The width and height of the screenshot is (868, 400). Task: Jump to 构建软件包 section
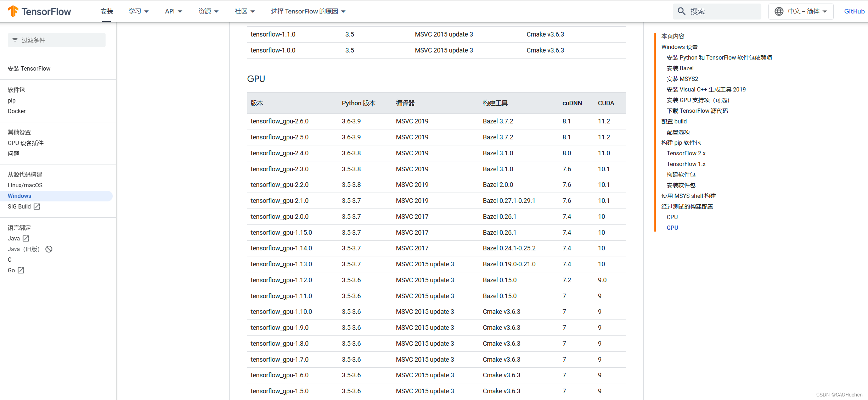681,174
